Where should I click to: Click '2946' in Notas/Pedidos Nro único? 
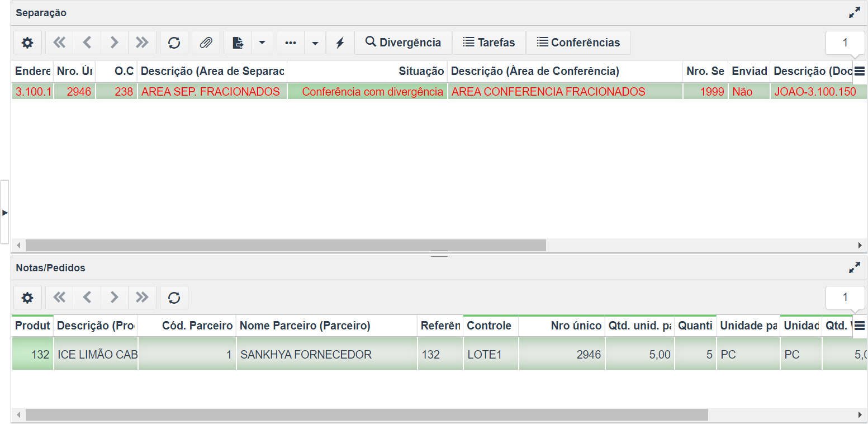pyautogui.click(x=562, y=354)
